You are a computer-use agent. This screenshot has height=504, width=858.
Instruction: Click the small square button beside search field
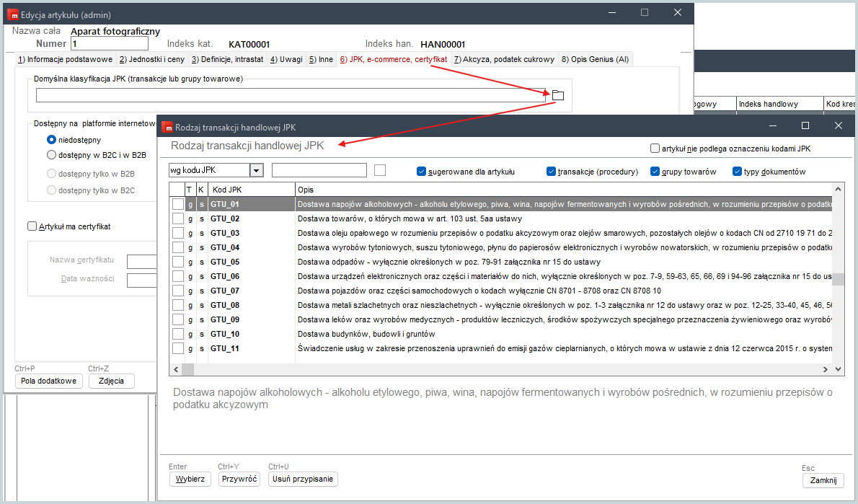pos(380,170)
